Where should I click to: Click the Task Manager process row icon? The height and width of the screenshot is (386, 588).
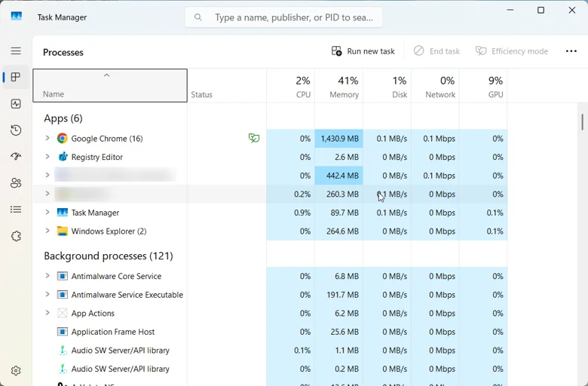[63, 213]
